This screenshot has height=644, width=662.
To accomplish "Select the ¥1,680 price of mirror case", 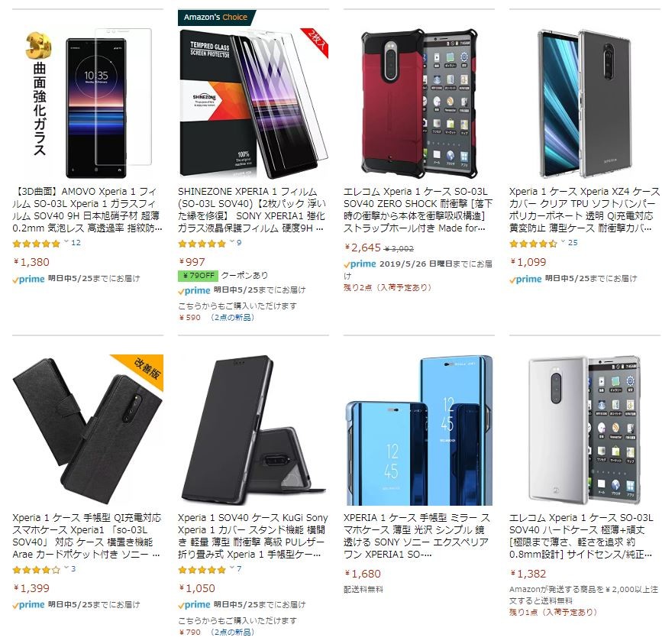I will point(363,574).
